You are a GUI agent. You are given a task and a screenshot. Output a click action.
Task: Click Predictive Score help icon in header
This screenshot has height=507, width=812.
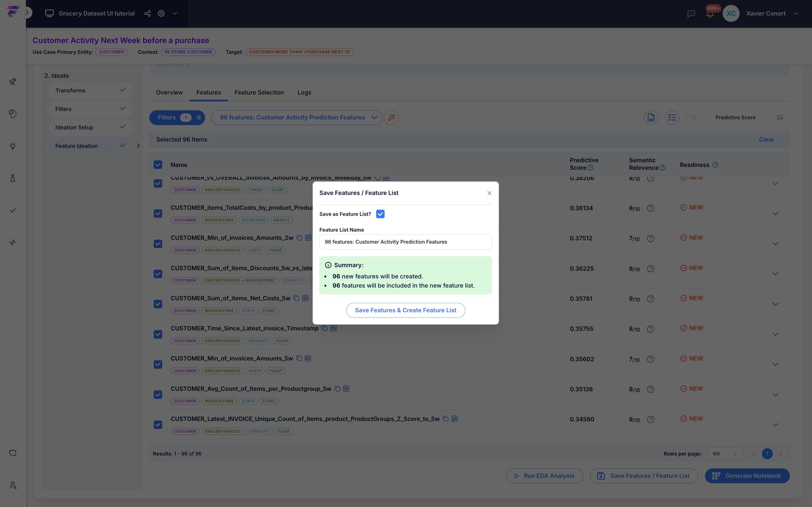[x=590, y=168]
